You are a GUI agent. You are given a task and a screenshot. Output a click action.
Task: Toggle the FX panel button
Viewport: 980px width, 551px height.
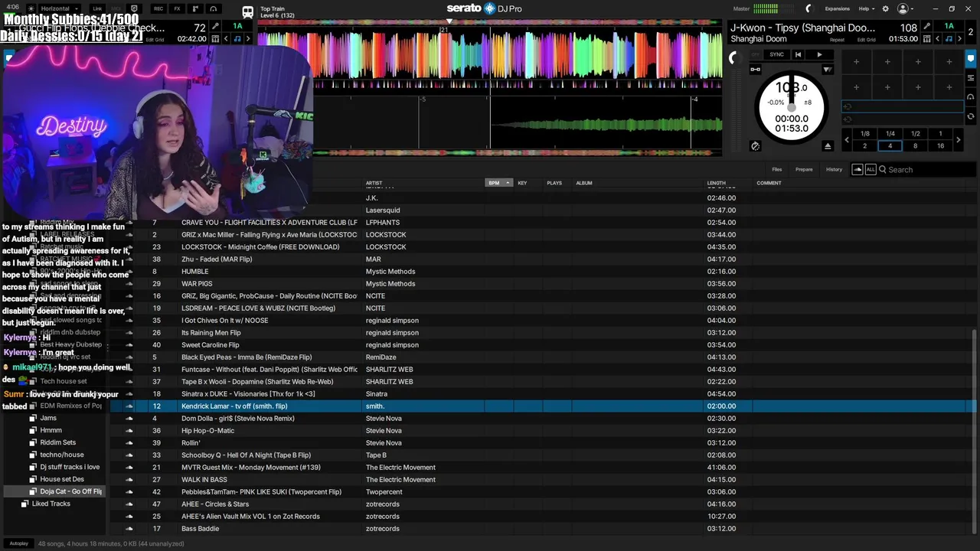(x=177, y=8)
